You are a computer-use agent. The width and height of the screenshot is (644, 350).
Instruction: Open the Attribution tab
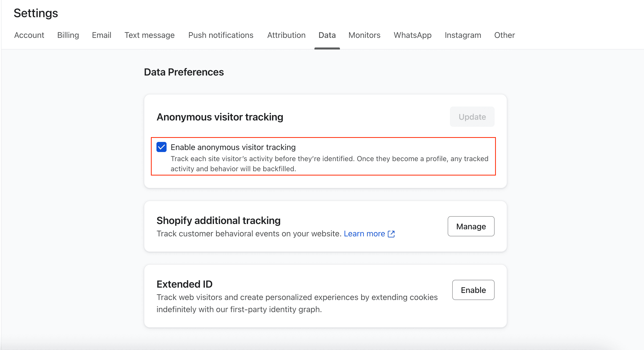pos(286,35)
